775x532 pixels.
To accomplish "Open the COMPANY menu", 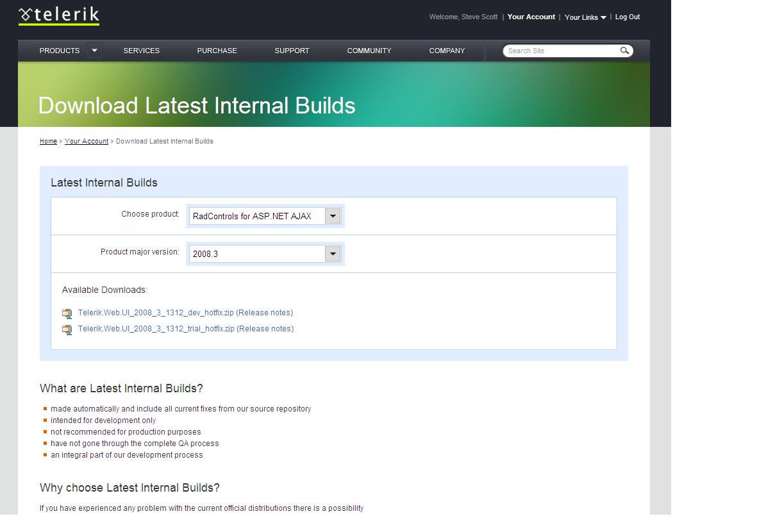I will (447, 51).
